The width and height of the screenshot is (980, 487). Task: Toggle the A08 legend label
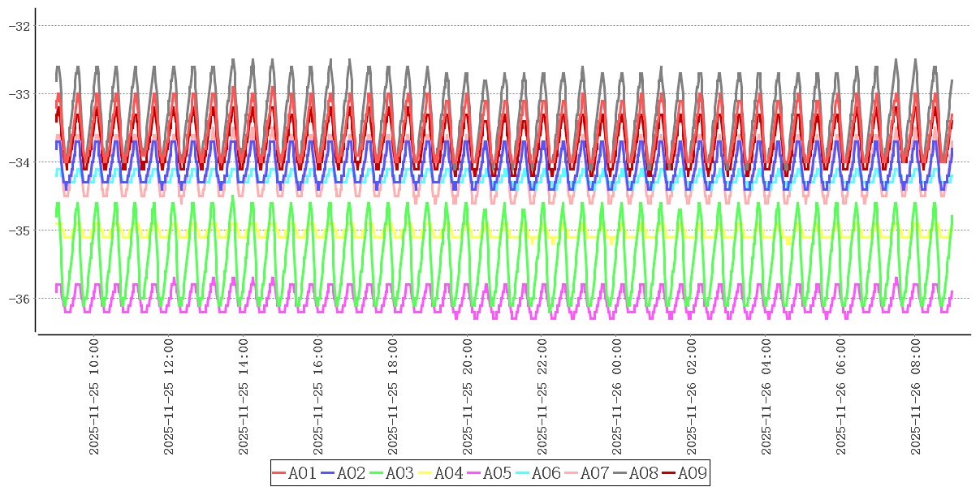(643, 473)
